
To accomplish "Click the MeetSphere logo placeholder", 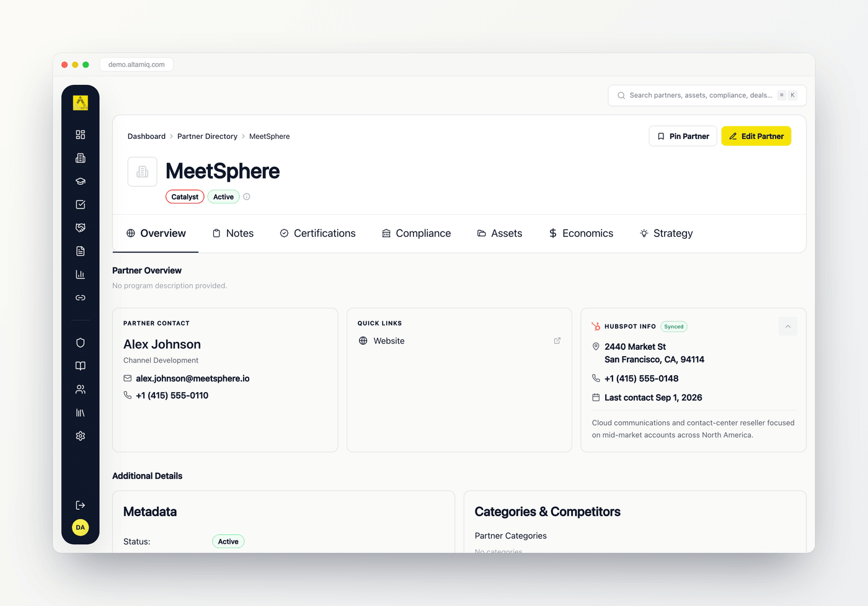I will coord(143,172).
